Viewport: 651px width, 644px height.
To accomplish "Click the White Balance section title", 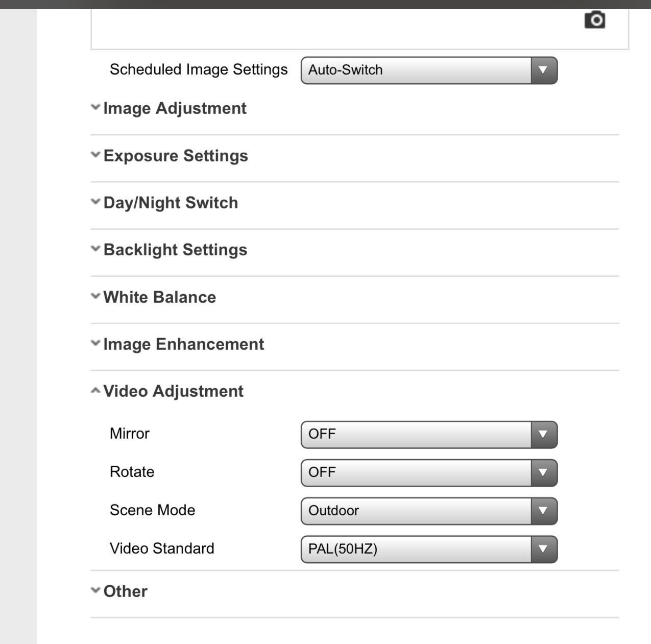I will [159, 297].
